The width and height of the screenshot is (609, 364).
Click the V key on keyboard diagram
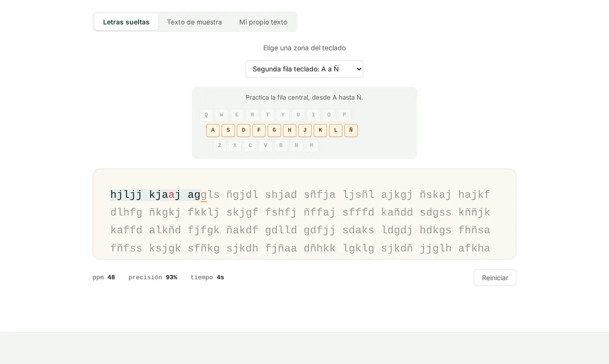coord(266,146)
